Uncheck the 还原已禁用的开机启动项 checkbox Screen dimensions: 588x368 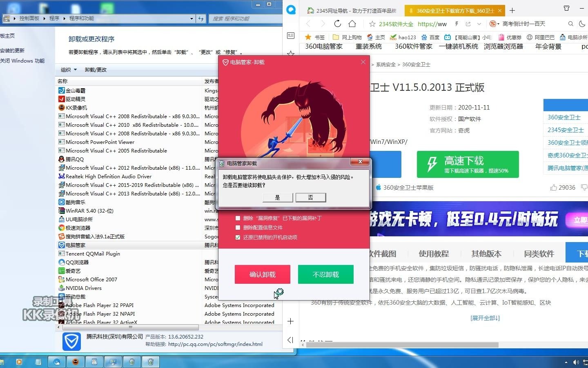pyautogui.click(x=238, y=237)
